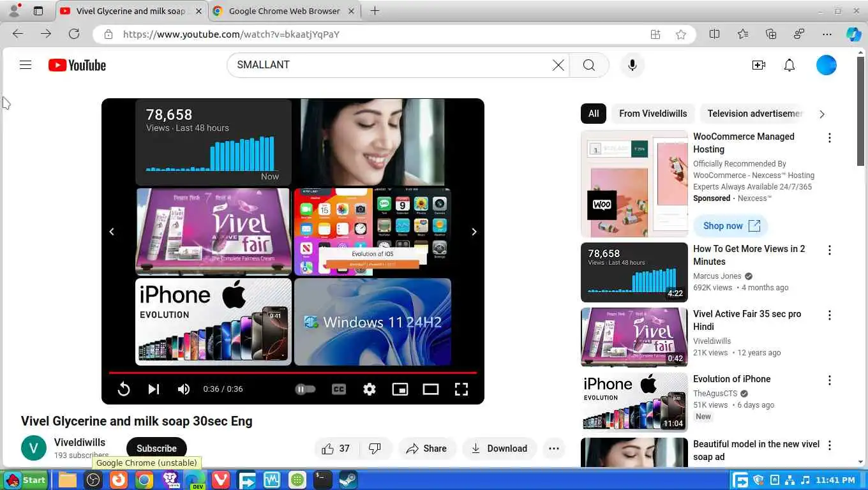This screenshot has width=868, height=490.
Task: Open browser split screen icon
Action: (x=715, y=34)
